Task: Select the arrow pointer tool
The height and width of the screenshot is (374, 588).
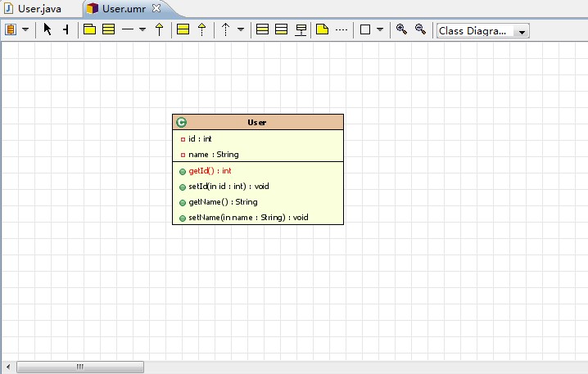Action: [47, 29]
